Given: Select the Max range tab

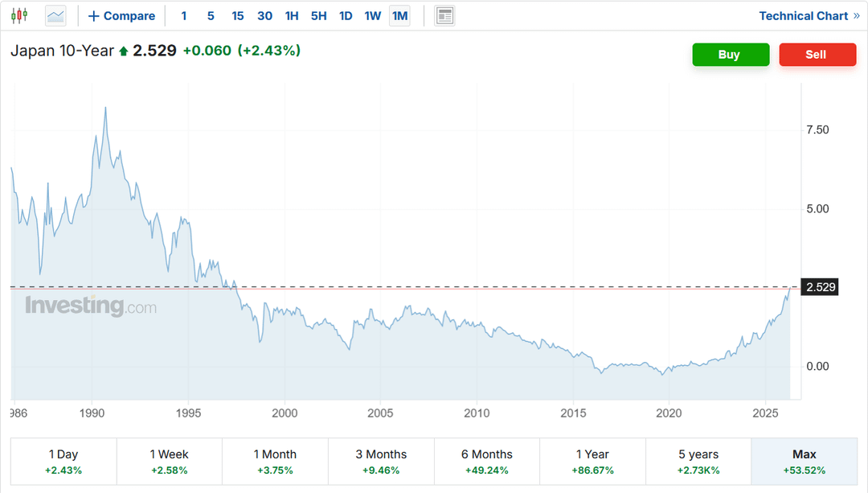Looking at the screenshot, I should click(x=805, y=462).
